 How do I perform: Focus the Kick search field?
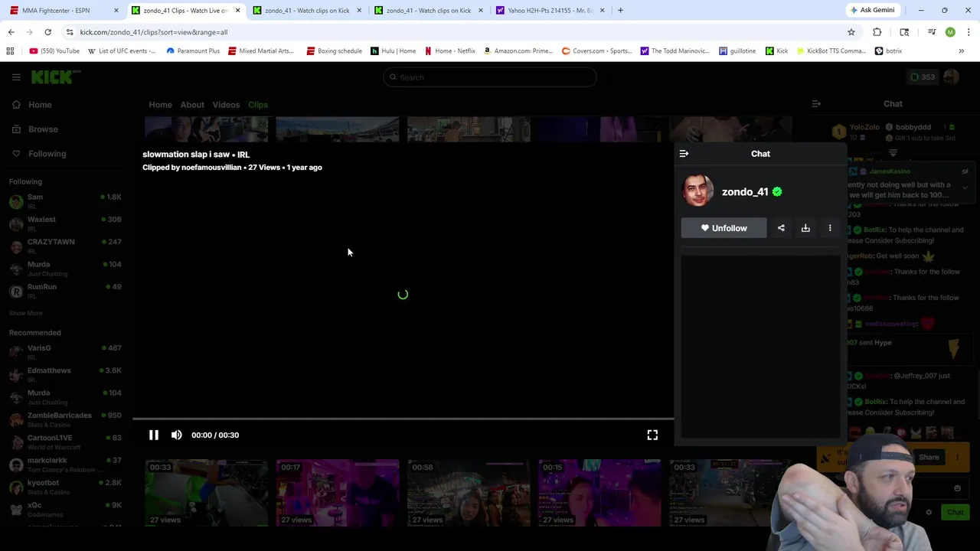click(490, 77)
